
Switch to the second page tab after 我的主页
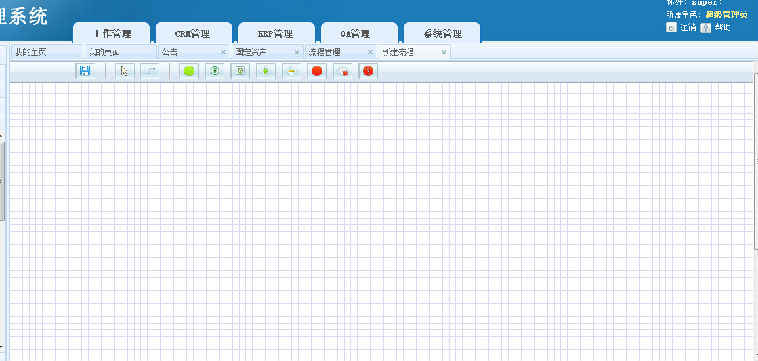(121, 52)
